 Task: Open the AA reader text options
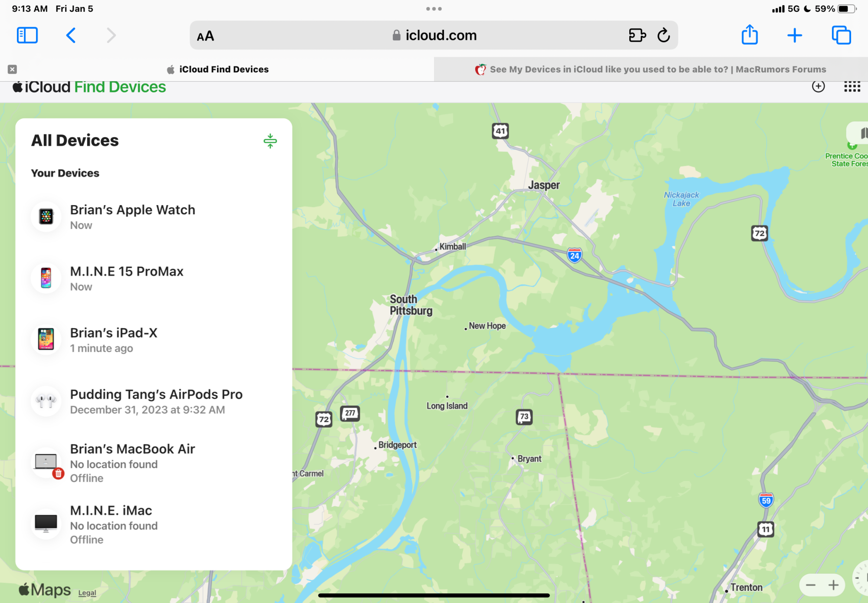coord(205,36)
